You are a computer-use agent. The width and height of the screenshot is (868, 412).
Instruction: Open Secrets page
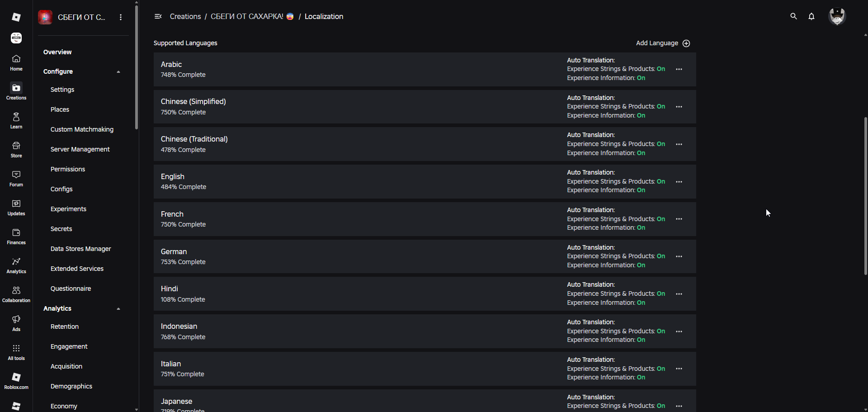pyautogui.click(x=61, y=229)
